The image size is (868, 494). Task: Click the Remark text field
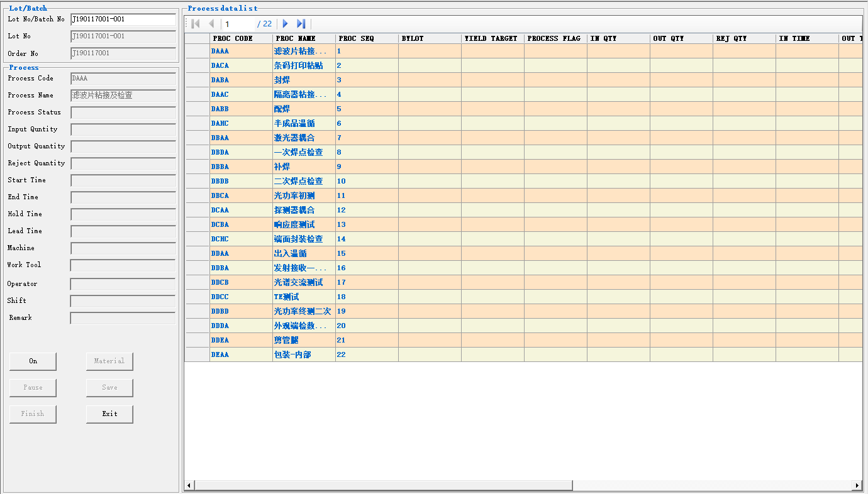coord(123,318)
